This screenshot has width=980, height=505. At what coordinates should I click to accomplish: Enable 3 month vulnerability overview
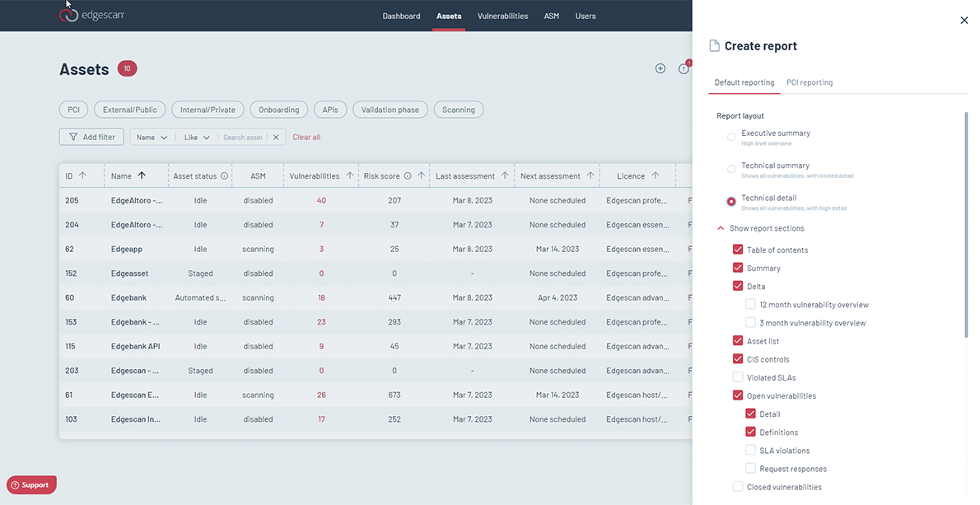click(x=750, y=322)
